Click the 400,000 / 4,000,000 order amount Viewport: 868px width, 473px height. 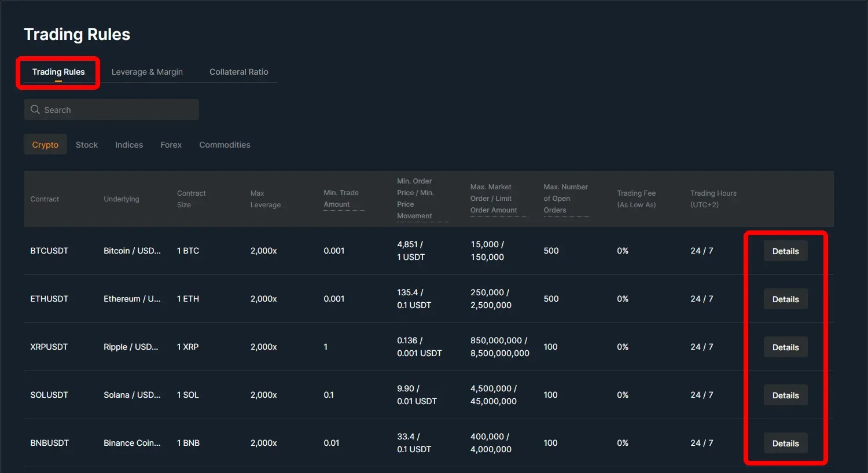pyautogui.click(x=491, y=443)
